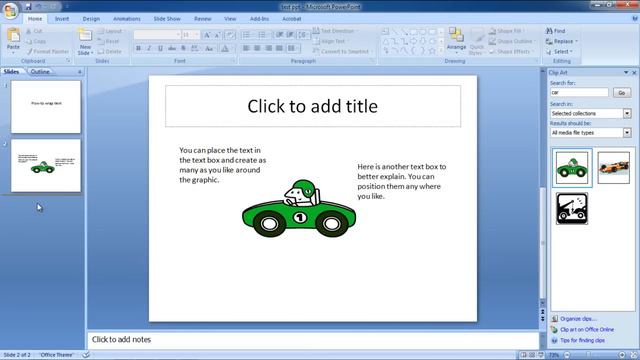Switch to Normal view in status bar
640x360 pixels.
click(523, 355)
